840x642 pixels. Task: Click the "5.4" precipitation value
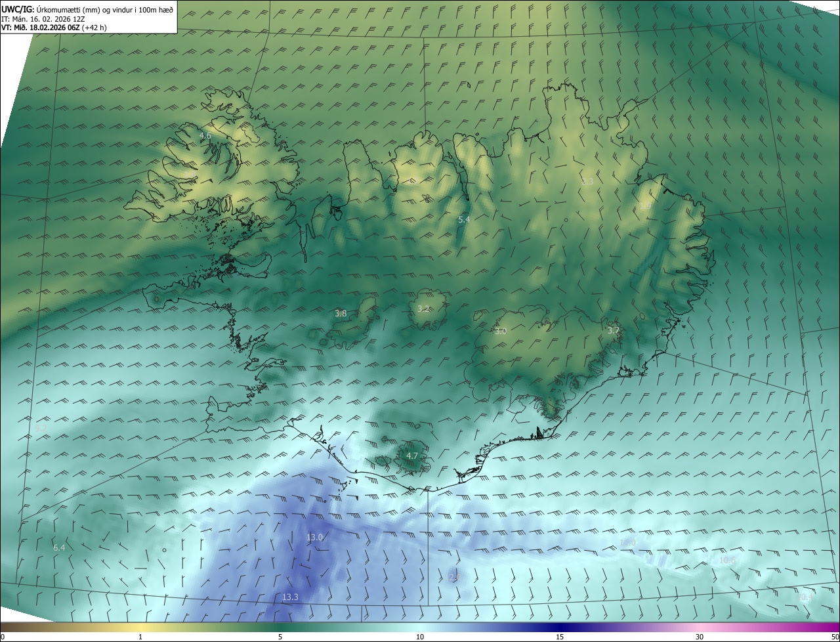point(464,219)
